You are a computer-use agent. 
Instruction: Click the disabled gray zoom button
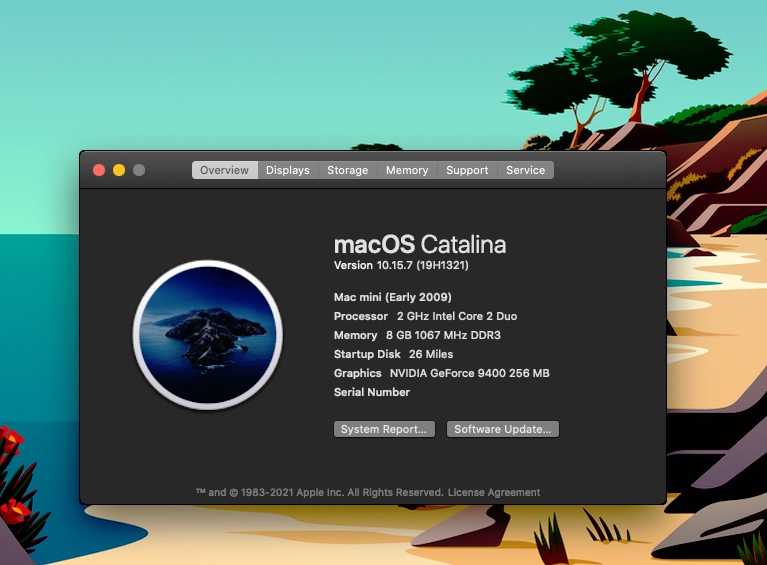139,170
